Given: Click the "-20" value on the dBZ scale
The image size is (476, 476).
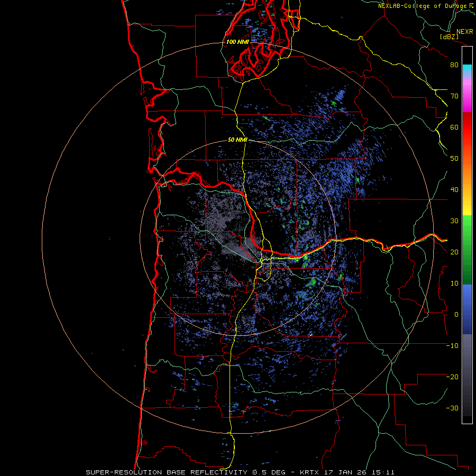Looking at the screenshot, I should (452, 377).
